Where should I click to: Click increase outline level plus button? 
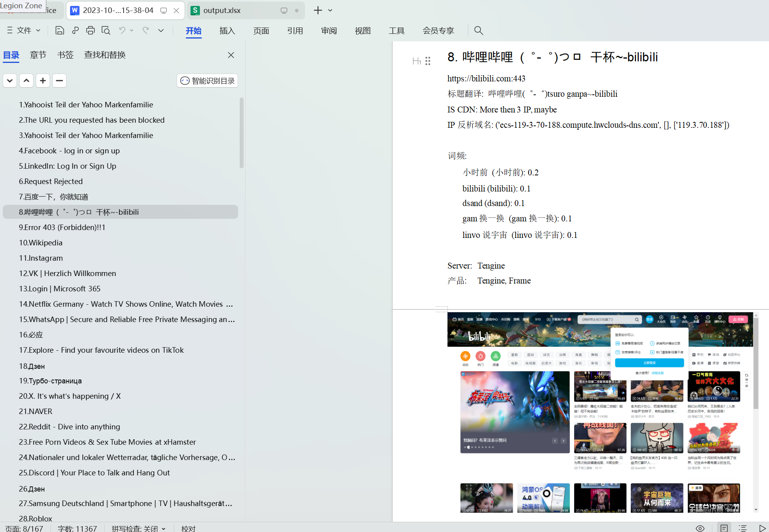[x=43, y=81]
